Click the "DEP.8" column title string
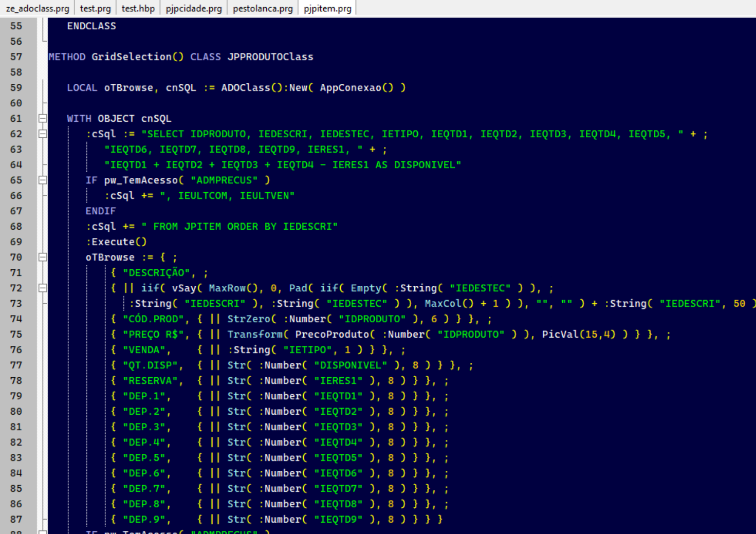 point(144,504)
